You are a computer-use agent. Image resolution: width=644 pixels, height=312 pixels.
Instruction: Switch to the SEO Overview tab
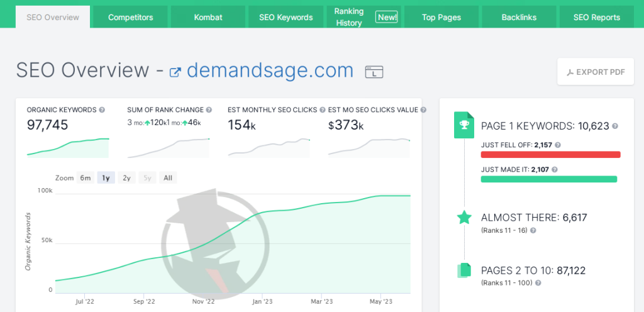coord(53,17)
